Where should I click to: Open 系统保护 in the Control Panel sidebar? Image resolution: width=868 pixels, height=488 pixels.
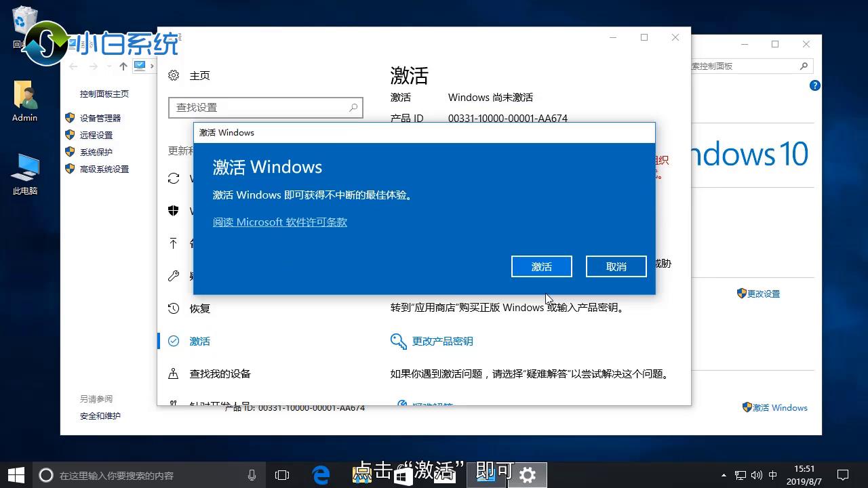pyautogui.click(x=96, y=152)
